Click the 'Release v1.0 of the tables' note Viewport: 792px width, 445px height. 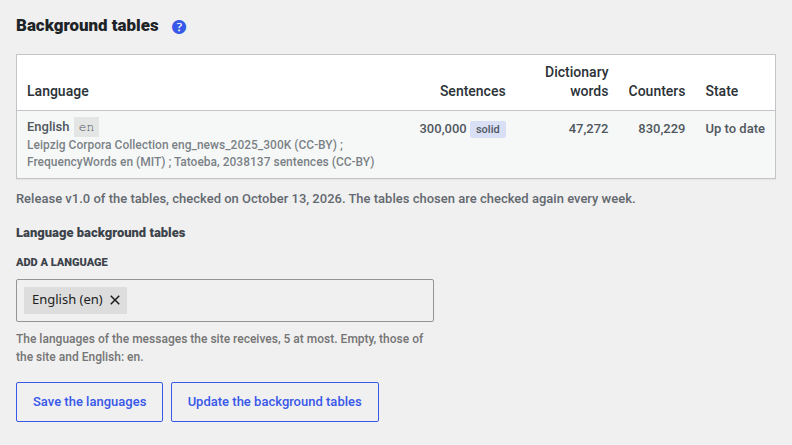click(325, 199)
